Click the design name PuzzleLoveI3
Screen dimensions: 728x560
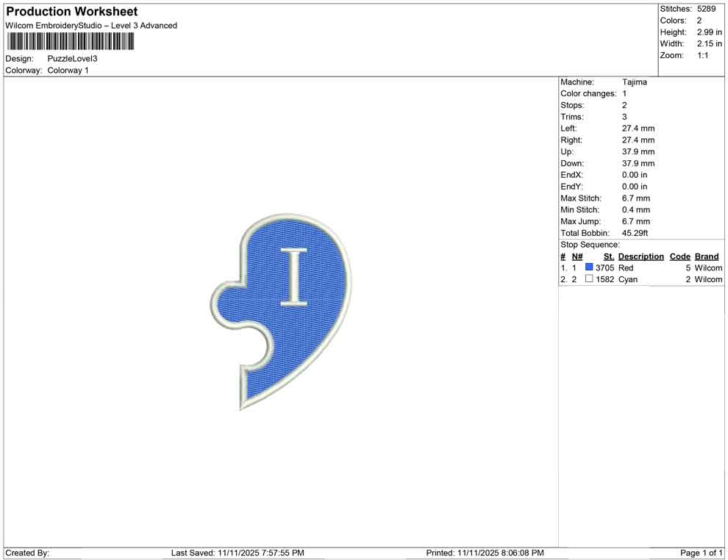tap(72, 59)
